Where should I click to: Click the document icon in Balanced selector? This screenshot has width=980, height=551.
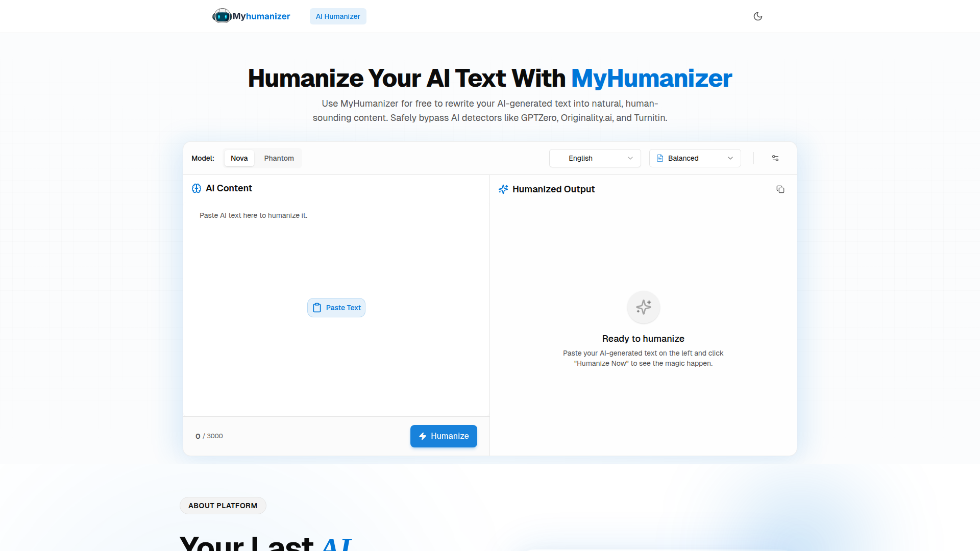(x=660, y=158)
